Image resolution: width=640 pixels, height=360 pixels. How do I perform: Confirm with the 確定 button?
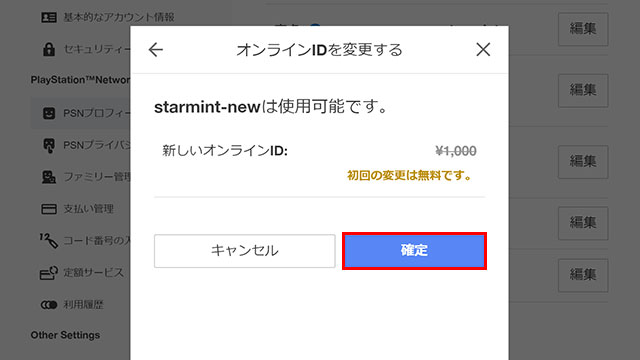coord(414,251)
